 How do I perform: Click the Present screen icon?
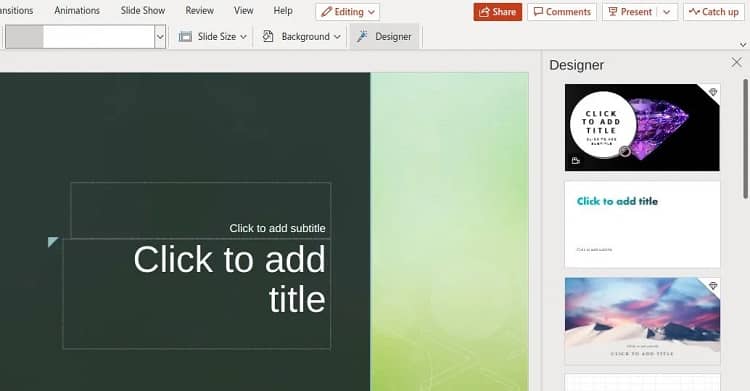pos(613,11)
